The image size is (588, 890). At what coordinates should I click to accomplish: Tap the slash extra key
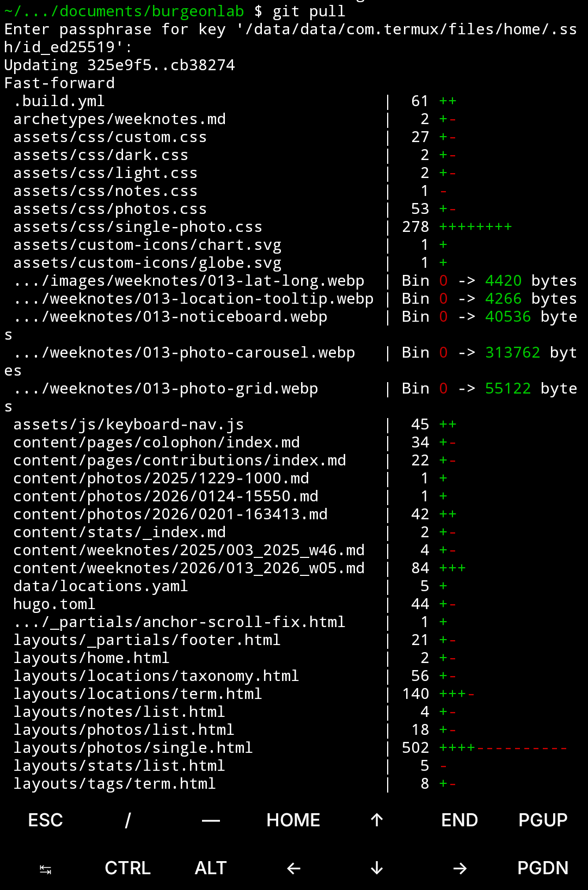click(x=128, y=820)
